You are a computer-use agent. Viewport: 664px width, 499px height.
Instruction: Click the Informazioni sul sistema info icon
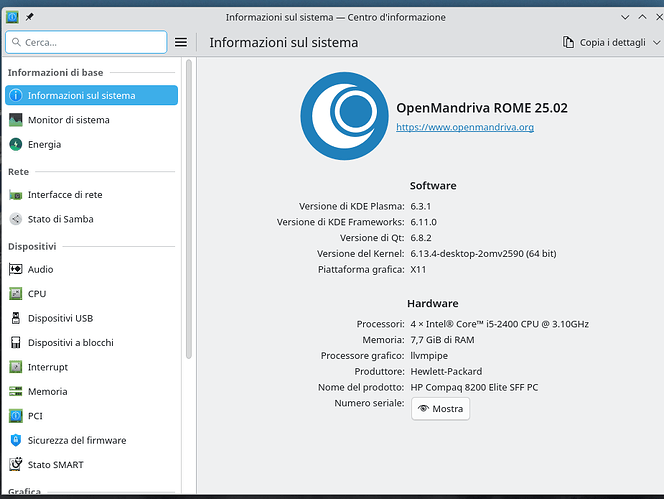coord(16,95)
